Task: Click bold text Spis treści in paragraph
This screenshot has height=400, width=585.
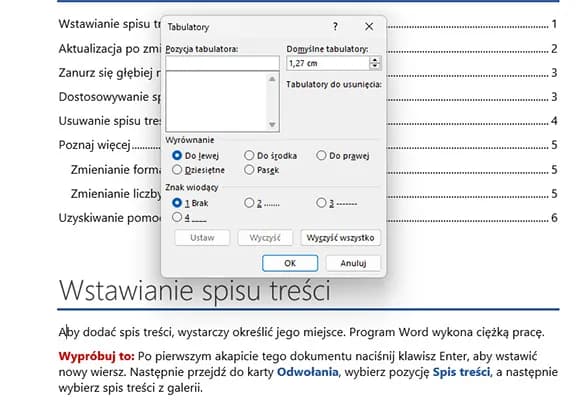Action: click(461, 372)
